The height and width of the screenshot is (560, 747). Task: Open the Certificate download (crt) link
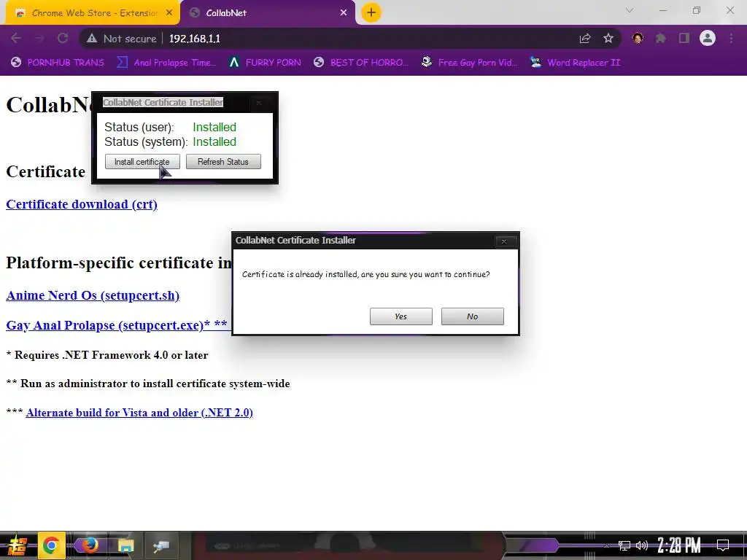tap(82, 204)
